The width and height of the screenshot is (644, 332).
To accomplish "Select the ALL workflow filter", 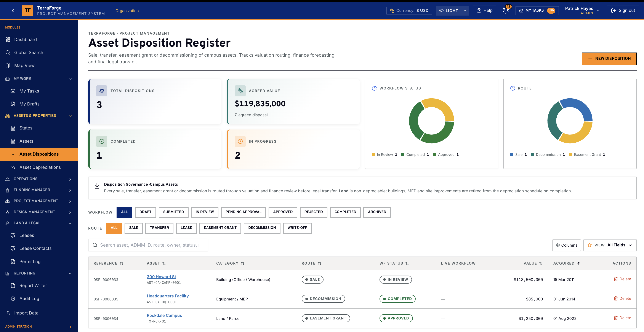I will pos(124,212).
